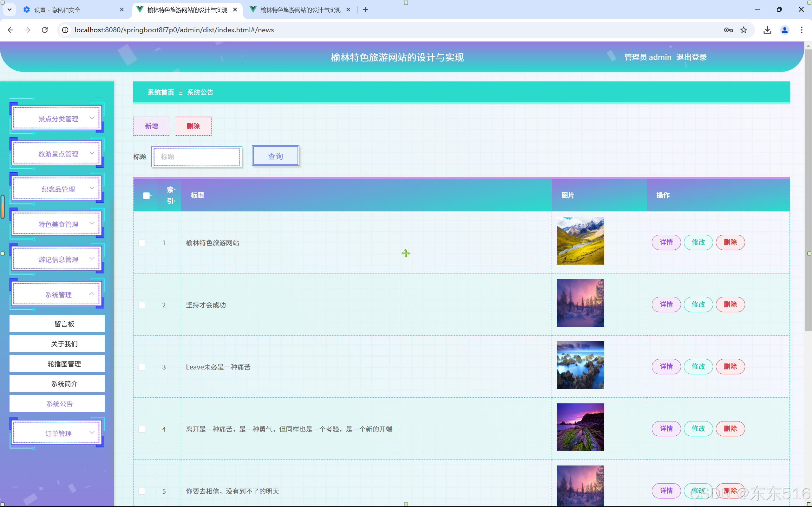812x507 pixels.
Task: Click the 新增 button
Action: (151, 126)
